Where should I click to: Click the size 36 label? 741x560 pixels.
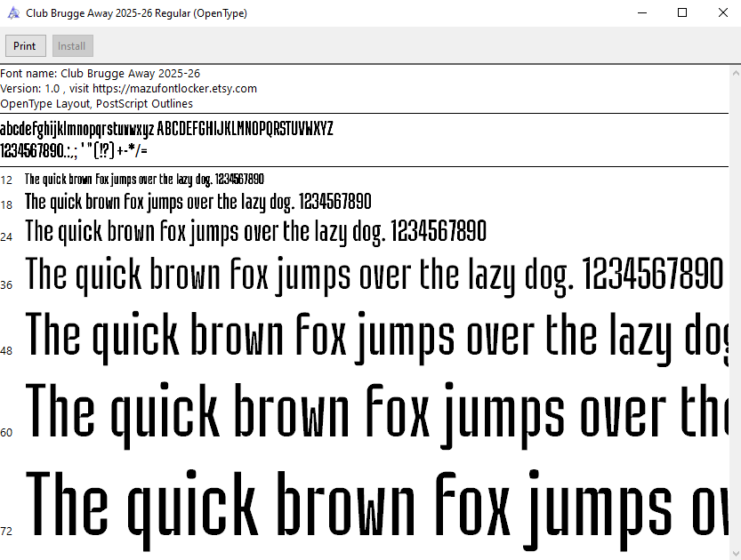pos(6,284)
